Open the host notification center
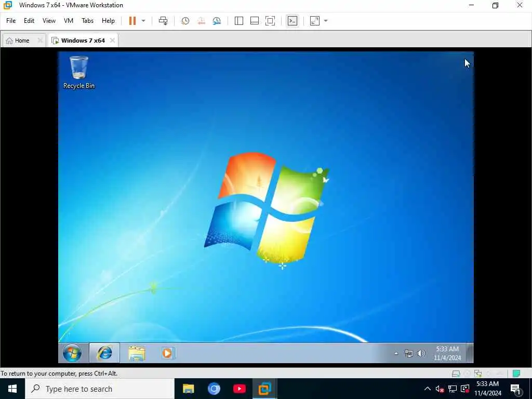Image resolution: width=532 pixels, height=399 pixels. click(516, 389)
